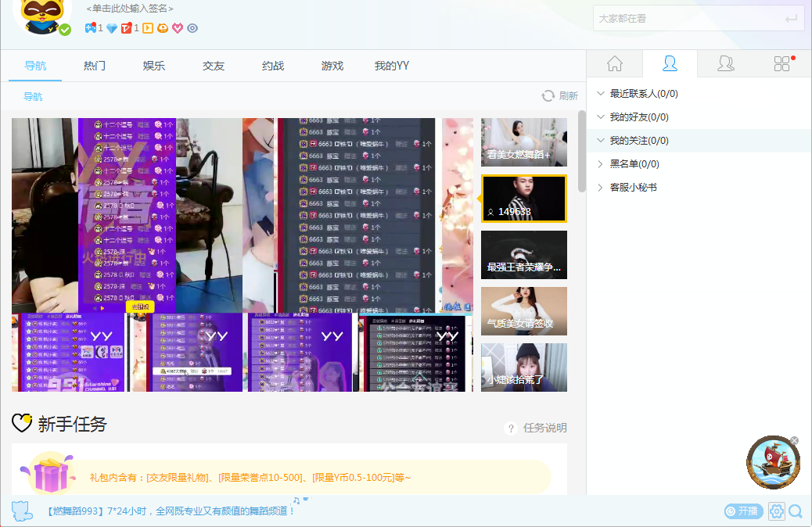Select the 看美女燃舞蹈 stream thumbnail
This screenshot has height=527, width=812.
tap(523, 142)
